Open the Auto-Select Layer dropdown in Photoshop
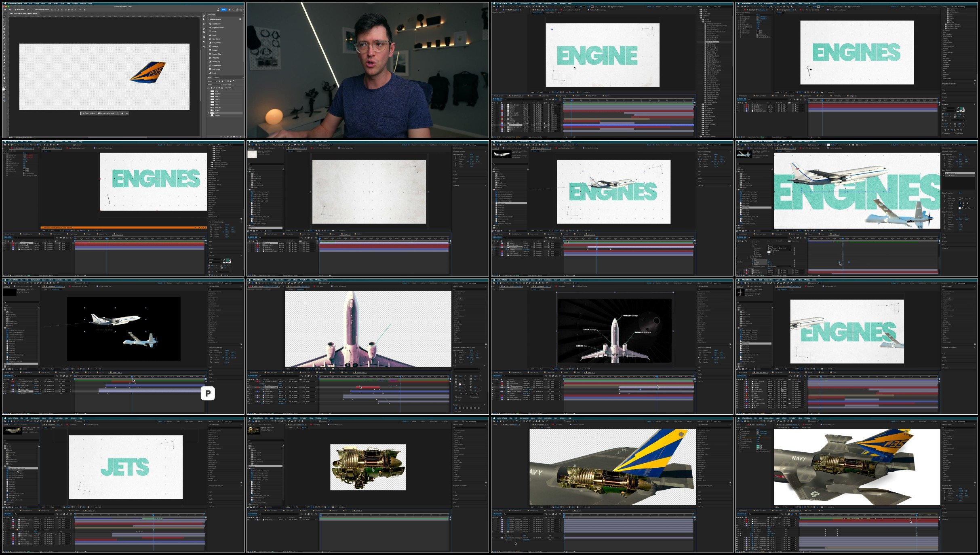The height and width of the screenshot is (555, 980). pos(28,10)
